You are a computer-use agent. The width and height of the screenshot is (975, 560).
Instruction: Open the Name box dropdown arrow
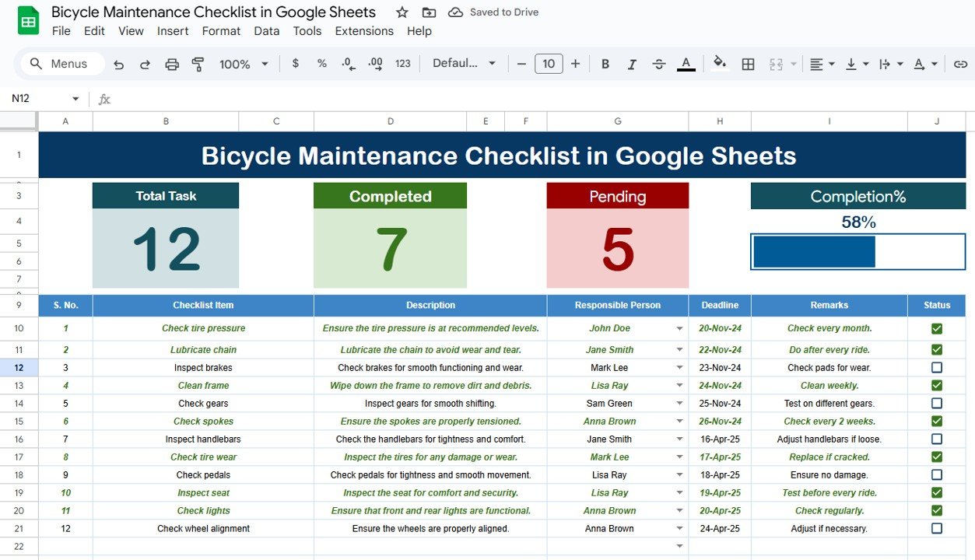pyautogui.click(x=75, y=99)
